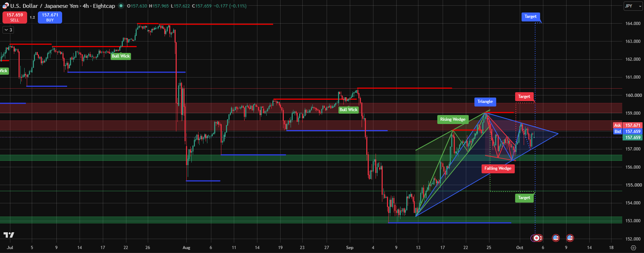Image resolution: width=644 pixels, height=253 pixels.
Task: Click the Oct label on time axis
Action: pos(520,248)
